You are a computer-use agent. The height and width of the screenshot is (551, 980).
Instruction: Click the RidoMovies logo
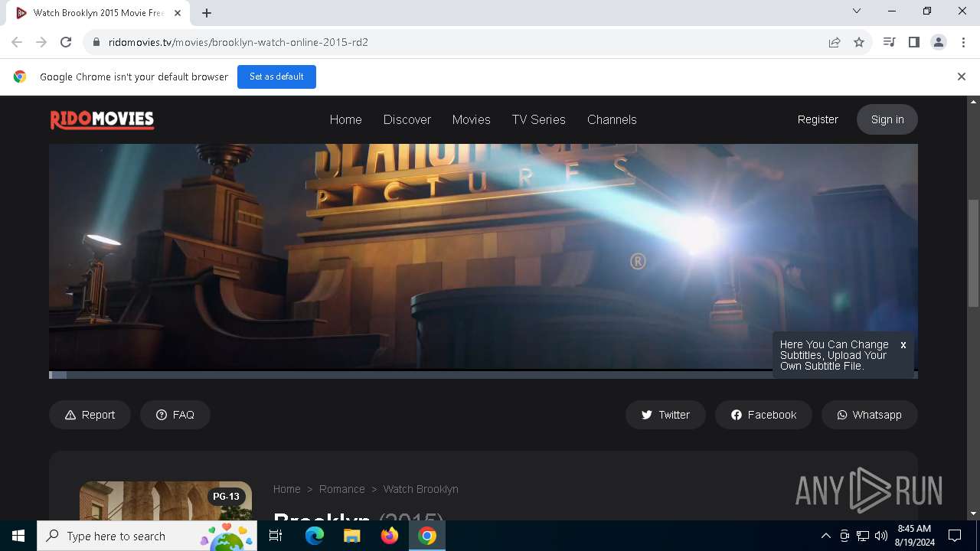pyautogui.click(x=102, y=119)
